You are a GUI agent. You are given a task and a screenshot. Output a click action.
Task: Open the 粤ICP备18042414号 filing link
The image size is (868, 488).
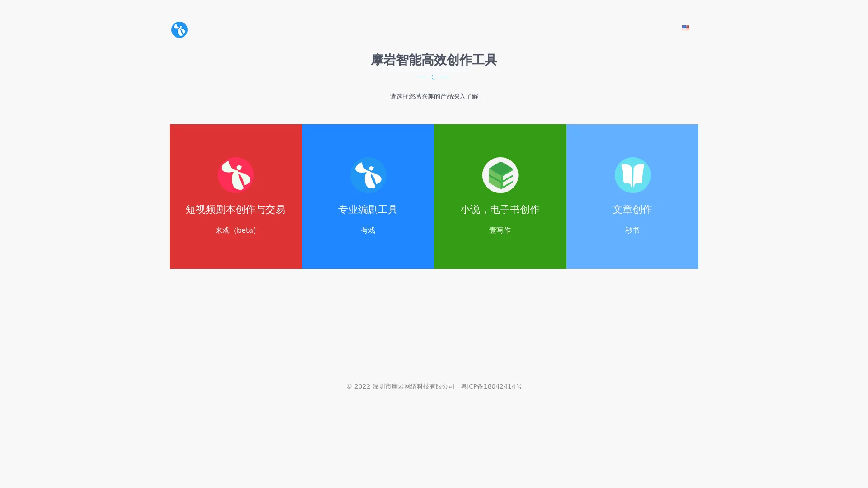pos(491,386)
